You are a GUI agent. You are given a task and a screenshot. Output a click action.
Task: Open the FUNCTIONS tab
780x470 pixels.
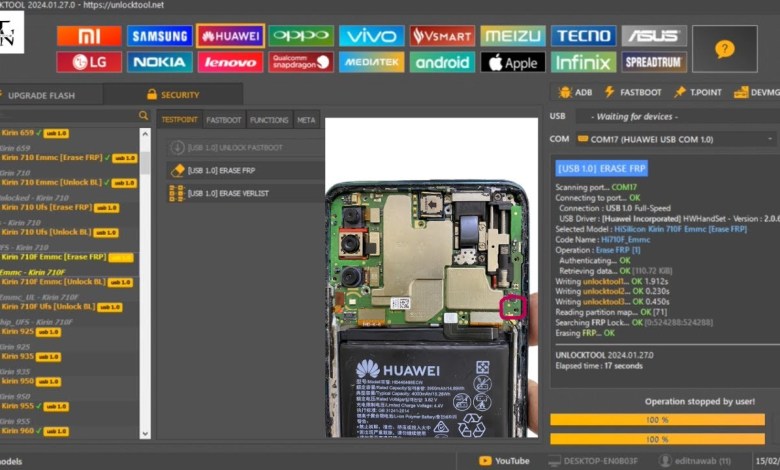pos(268,120)
